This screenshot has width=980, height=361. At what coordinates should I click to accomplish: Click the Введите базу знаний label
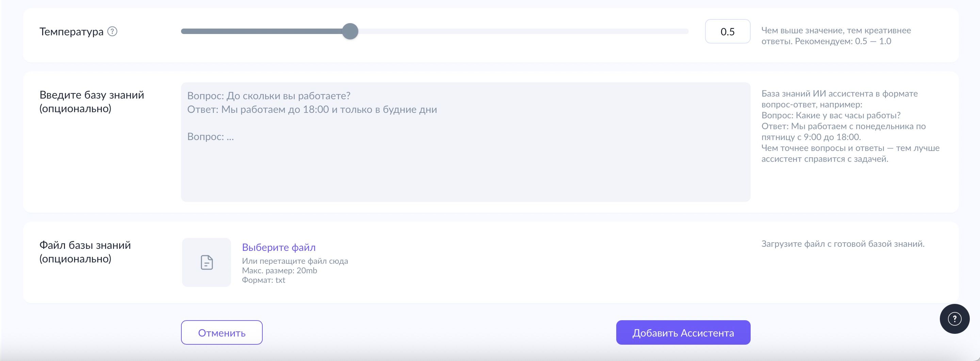pyautogui.click(x=92, y=102)
